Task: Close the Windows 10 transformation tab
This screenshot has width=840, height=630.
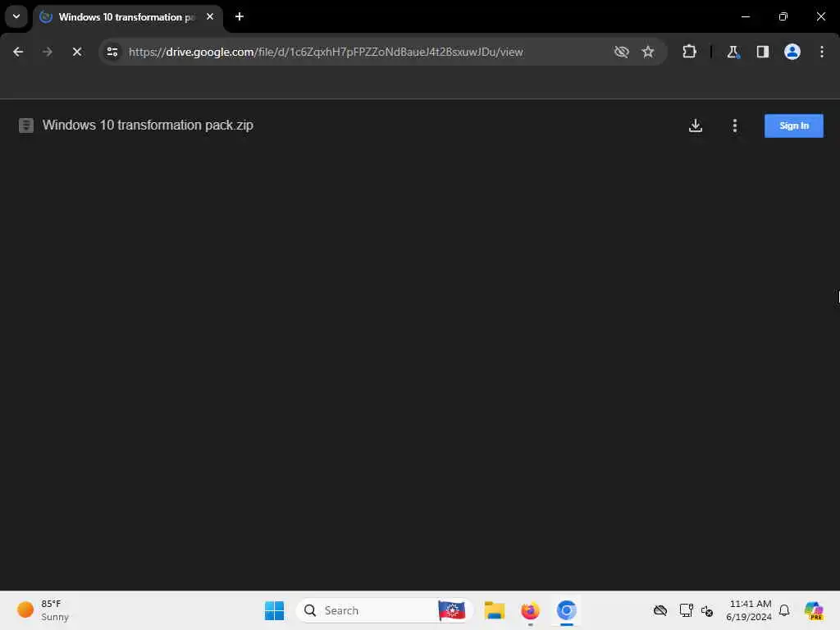Action: click(210, 16)
